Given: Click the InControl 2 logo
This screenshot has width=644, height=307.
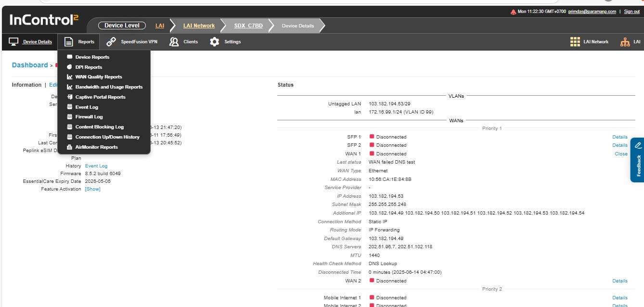Looking at the screenshot, I should tap(44, 20).
